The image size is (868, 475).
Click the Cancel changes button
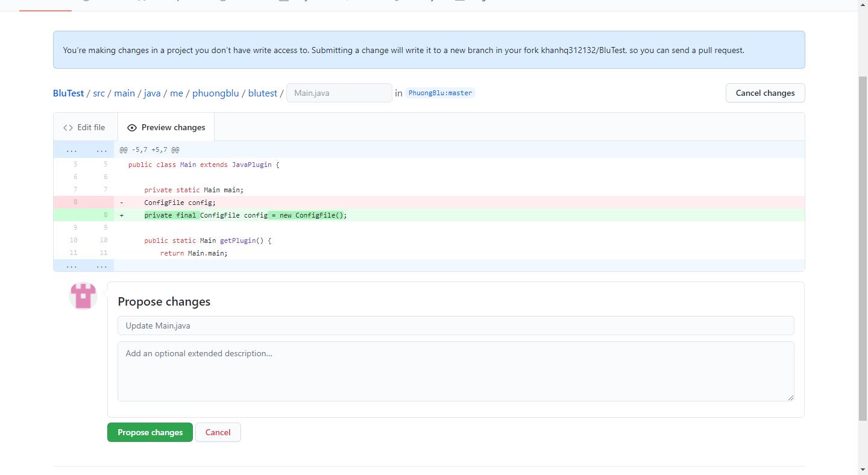(x=765, y=93)
